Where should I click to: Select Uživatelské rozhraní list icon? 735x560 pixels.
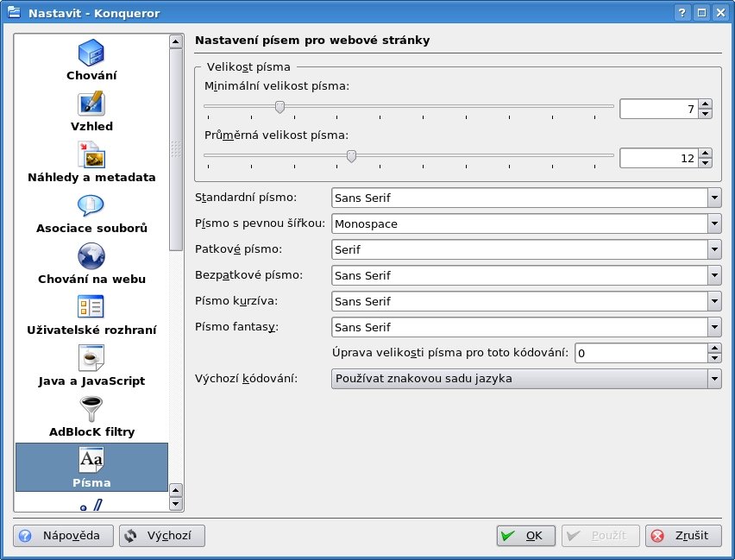click(91, 306)
